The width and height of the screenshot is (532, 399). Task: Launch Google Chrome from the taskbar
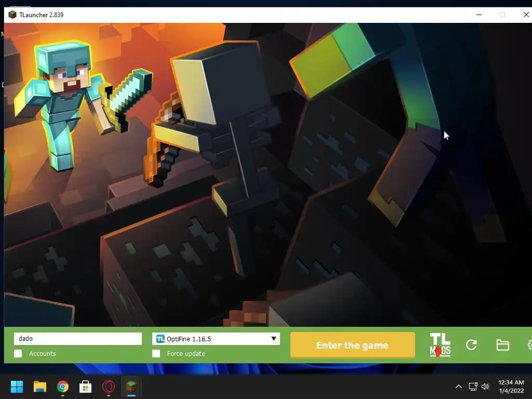(x=63, y=387)
